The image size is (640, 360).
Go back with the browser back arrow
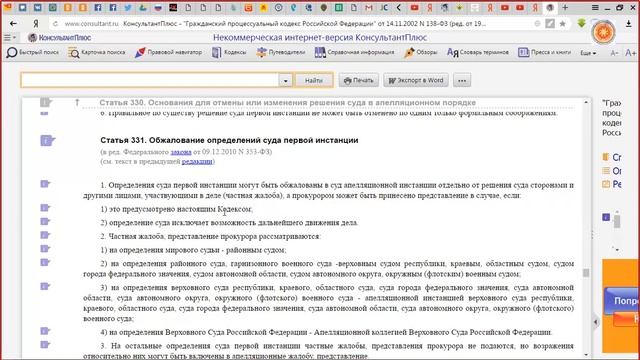13,24
